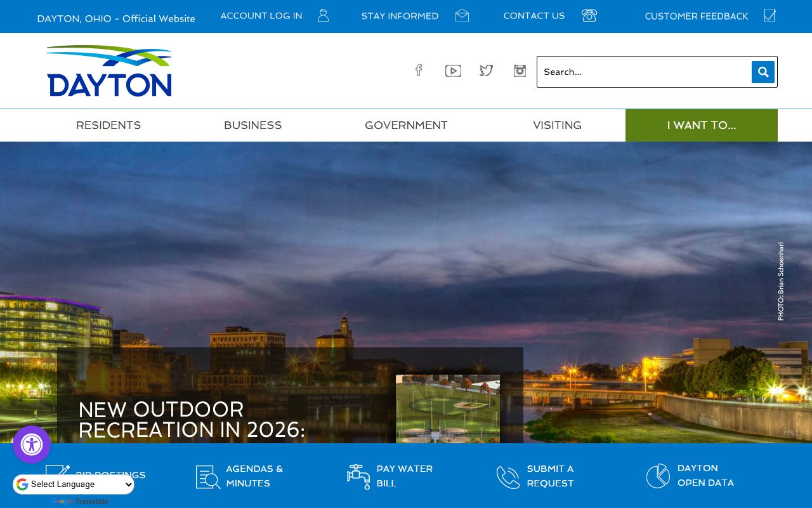Open the Residents menu
The image size is (812, 508).
[x=108, y=125]
